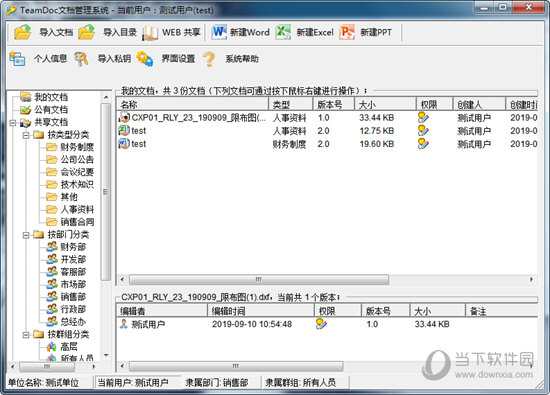
Task: Open the 技术知识 folder
Action: (77, 185)
